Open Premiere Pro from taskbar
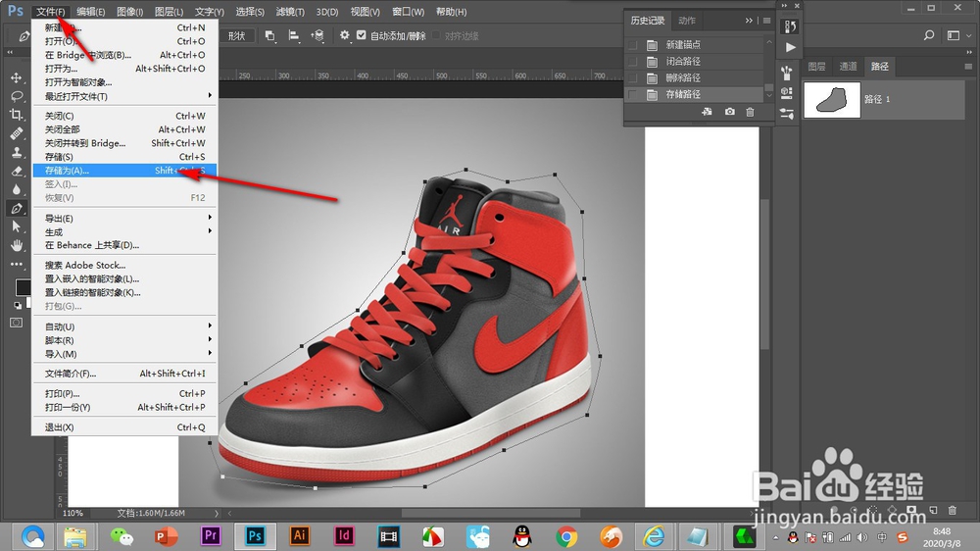Screen dimensions: 980x551 (211, 536)
